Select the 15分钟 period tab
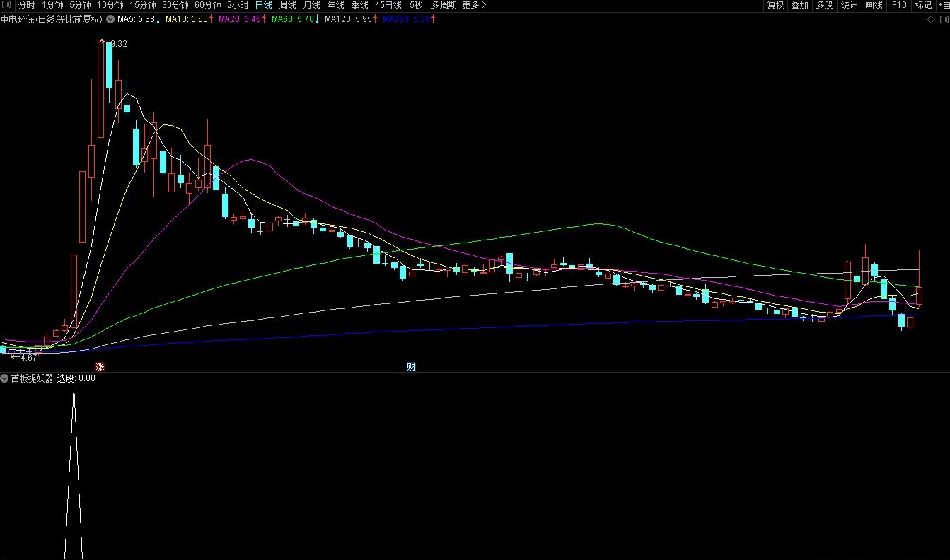 pos(142,5)
